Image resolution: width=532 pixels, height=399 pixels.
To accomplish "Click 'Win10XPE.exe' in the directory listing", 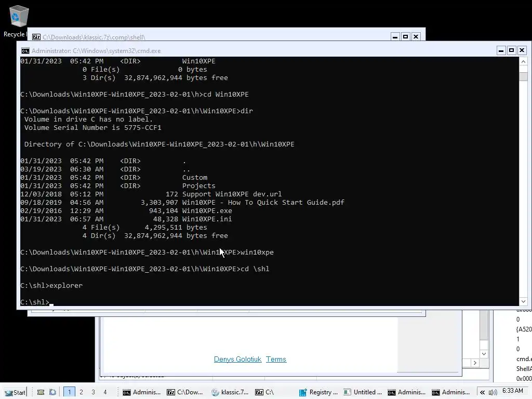I will tap(207, 211).
